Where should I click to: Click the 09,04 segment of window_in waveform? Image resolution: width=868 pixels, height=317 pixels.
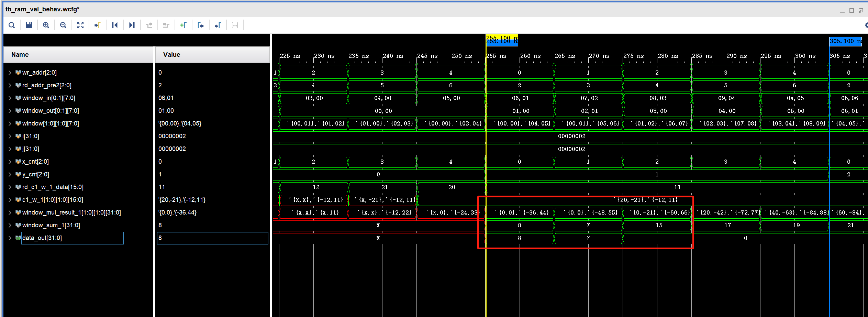pyautogui.click(x=726, y=98)
